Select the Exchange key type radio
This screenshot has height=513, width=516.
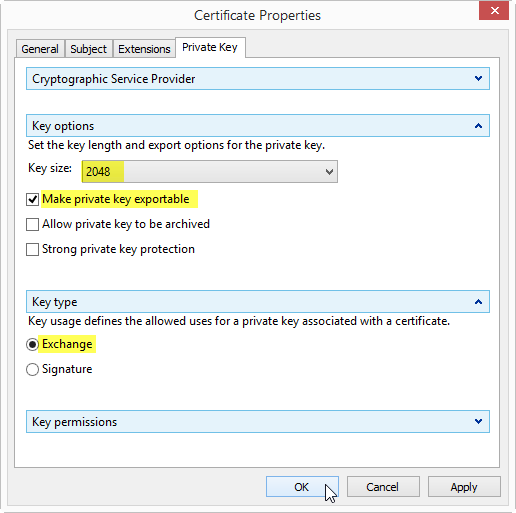click(x=32, y=344)
